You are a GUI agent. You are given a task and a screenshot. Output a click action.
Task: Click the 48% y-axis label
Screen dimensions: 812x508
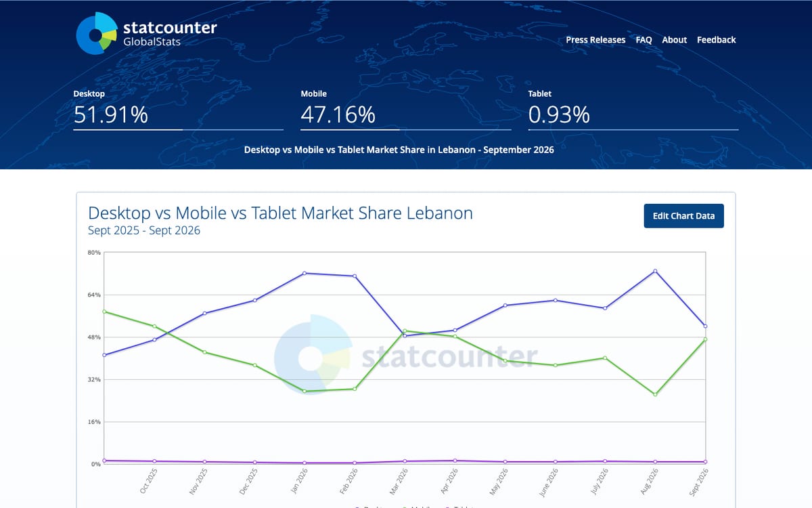[93, 337]
